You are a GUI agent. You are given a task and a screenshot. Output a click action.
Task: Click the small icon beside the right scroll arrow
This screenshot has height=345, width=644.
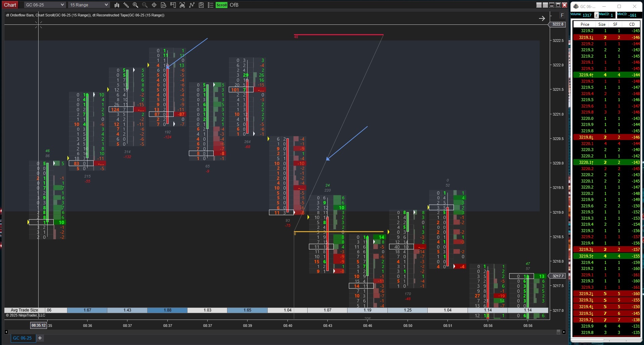(558, 332)
